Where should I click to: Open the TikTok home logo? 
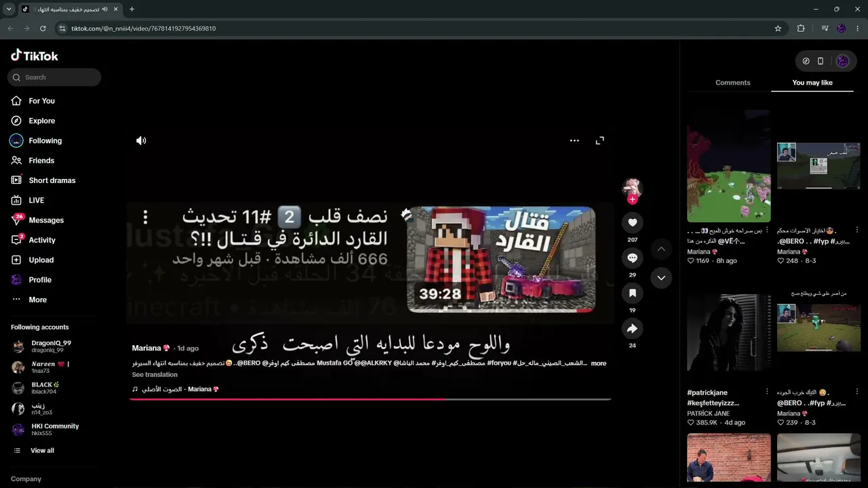click(x=35, y=56)
